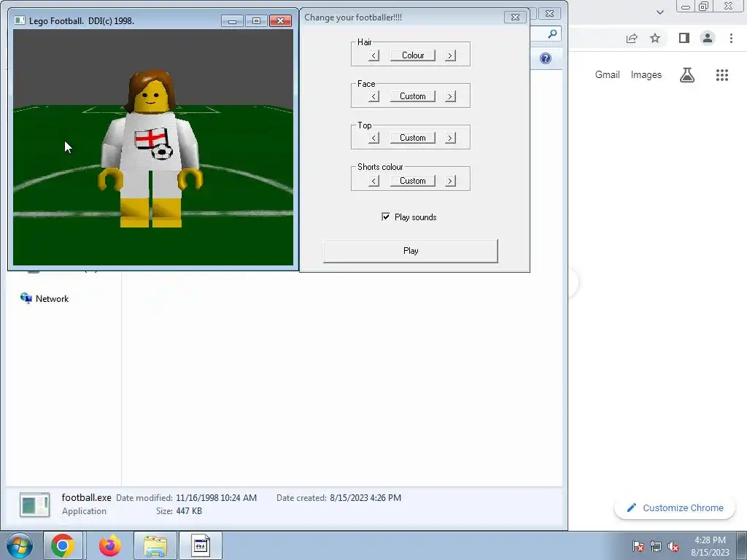Open File Explorer taskbar icon
Viewport: 747px width, 560px height.
pyautogui.click(x=155, y=545)
